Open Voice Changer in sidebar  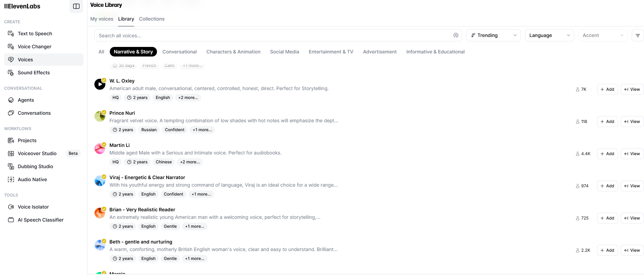click(44, 47)
